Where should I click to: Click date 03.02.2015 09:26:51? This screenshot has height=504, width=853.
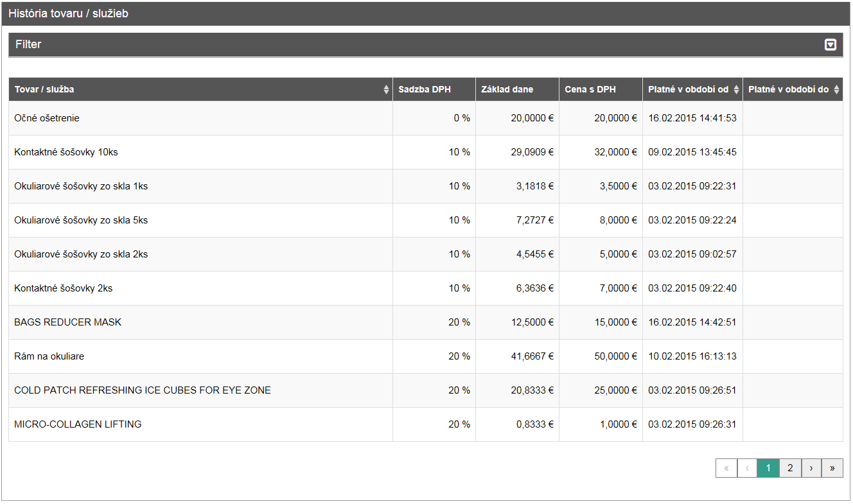(x=692, y=390)
